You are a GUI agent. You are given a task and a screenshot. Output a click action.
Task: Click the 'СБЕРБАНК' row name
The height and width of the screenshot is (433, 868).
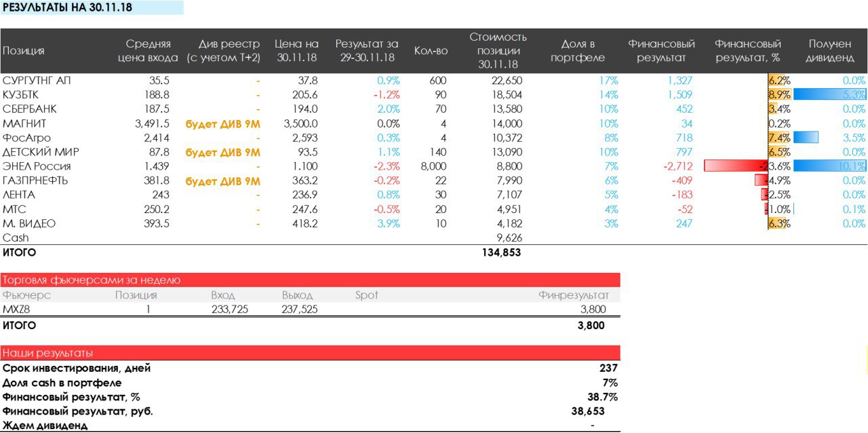tap(30, 109)
